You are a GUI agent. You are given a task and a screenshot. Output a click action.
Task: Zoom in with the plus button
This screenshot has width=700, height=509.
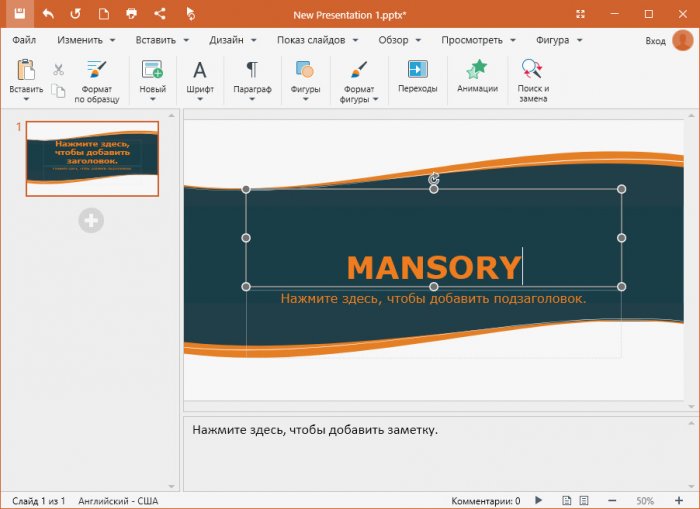(679, 501)
